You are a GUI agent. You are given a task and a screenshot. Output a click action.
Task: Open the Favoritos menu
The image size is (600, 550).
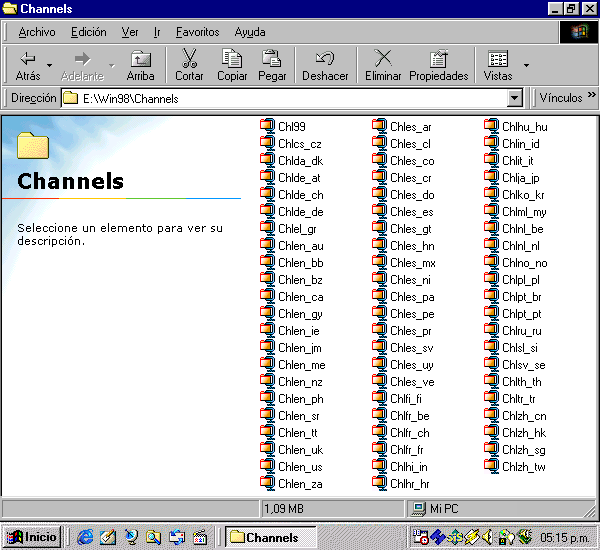[x=197, y=32]
